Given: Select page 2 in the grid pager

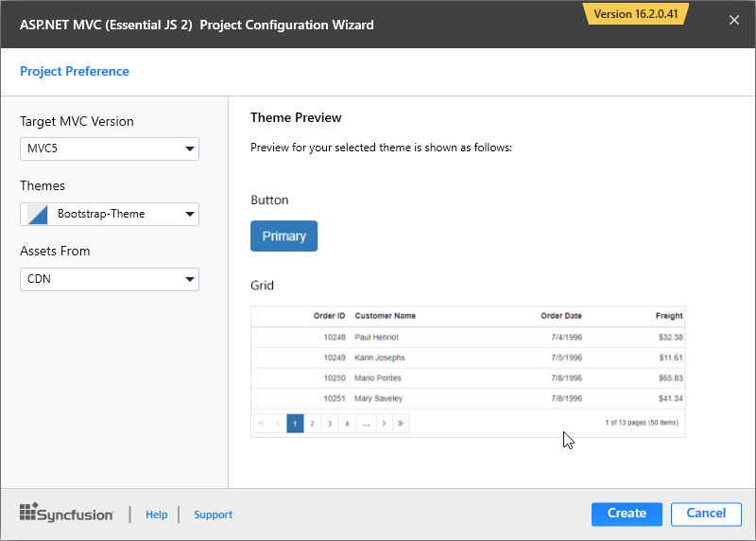Looking at the screenshot, I should pyautogui.click(x=312, y=424).
